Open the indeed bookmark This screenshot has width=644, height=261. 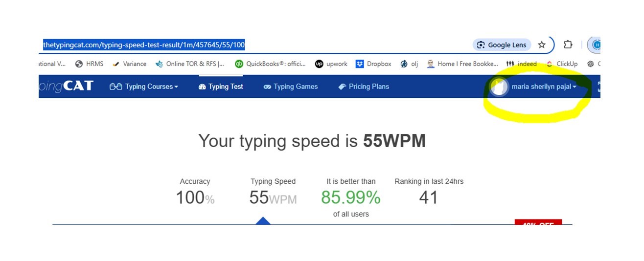click(x=522, y=64)
